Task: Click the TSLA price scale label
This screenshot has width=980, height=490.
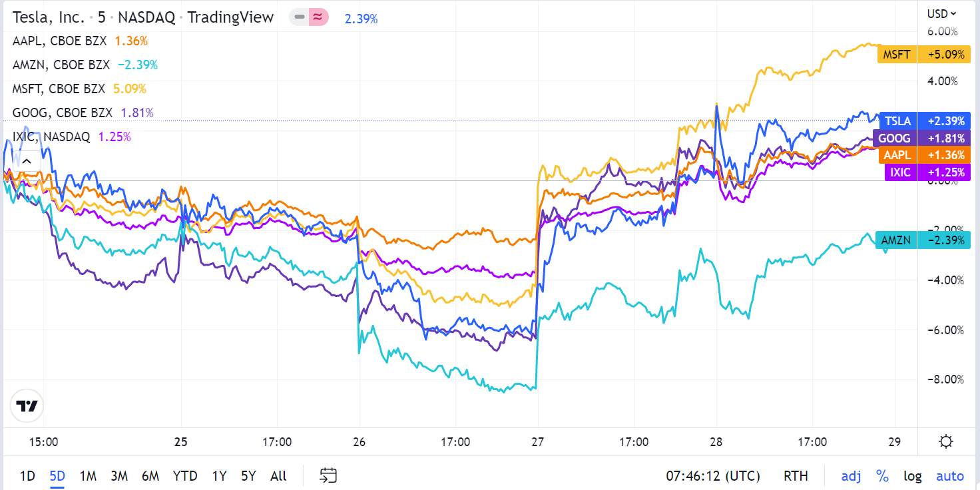Action: [x=897, y=121]
